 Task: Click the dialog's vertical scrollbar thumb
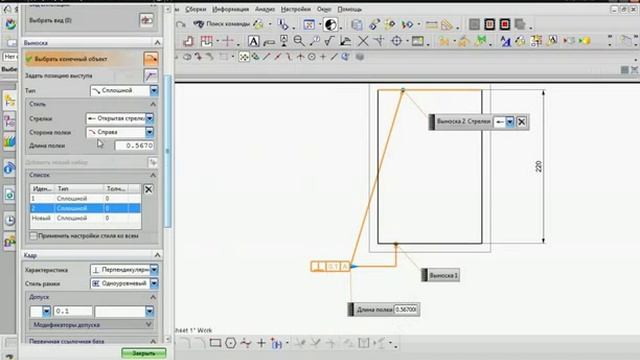(x=167, y=151)
